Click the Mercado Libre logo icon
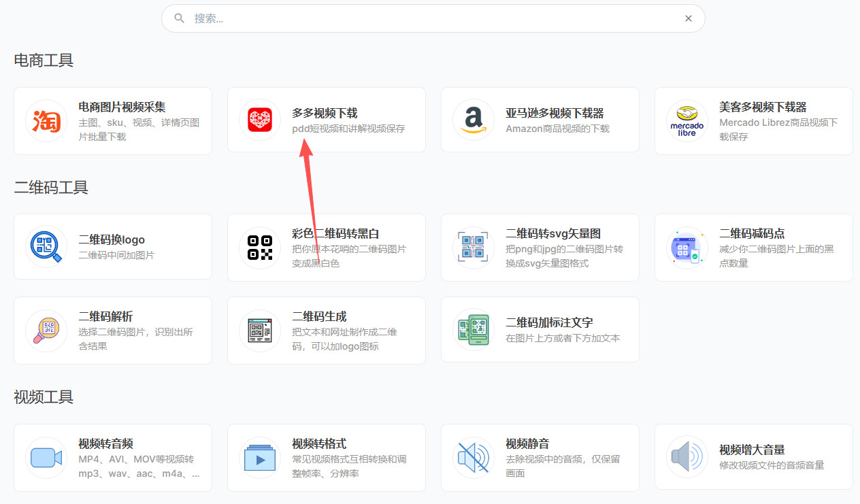 [687, 121]
